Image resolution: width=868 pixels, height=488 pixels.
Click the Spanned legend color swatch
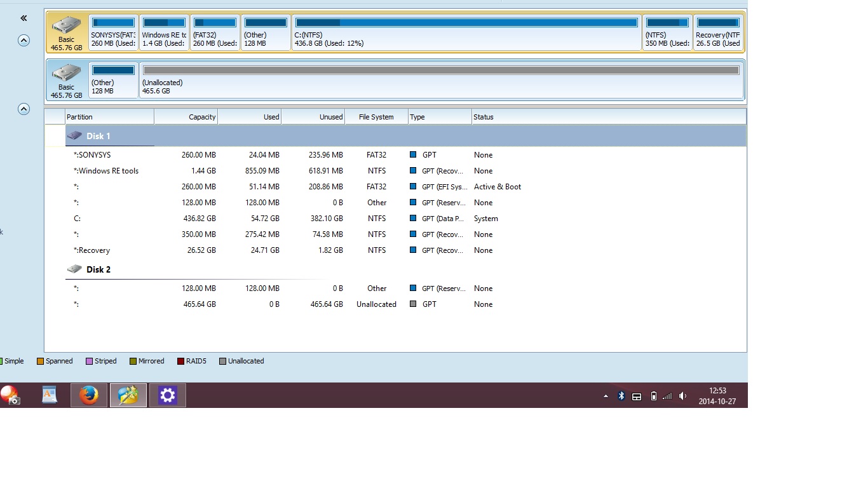point(40,362)
